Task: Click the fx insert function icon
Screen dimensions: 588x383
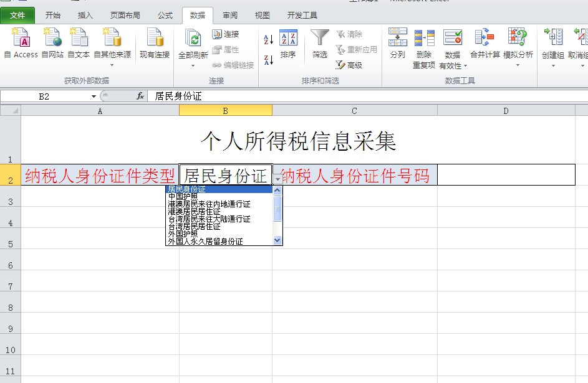Action: pyautogui.click(x=140, y=97)
